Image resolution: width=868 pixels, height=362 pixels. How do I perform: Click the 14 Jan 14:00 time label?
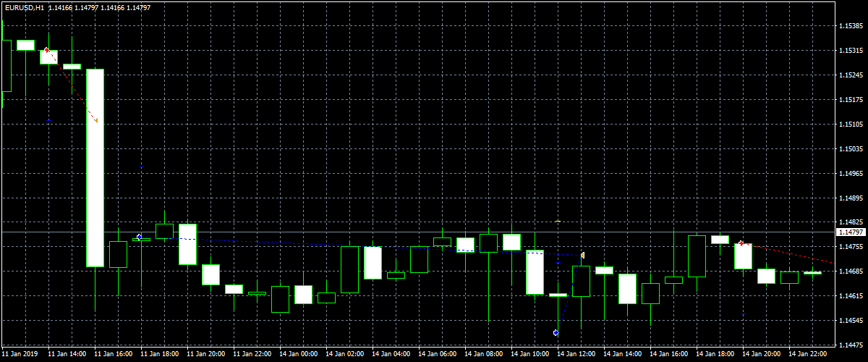[623, 355]
